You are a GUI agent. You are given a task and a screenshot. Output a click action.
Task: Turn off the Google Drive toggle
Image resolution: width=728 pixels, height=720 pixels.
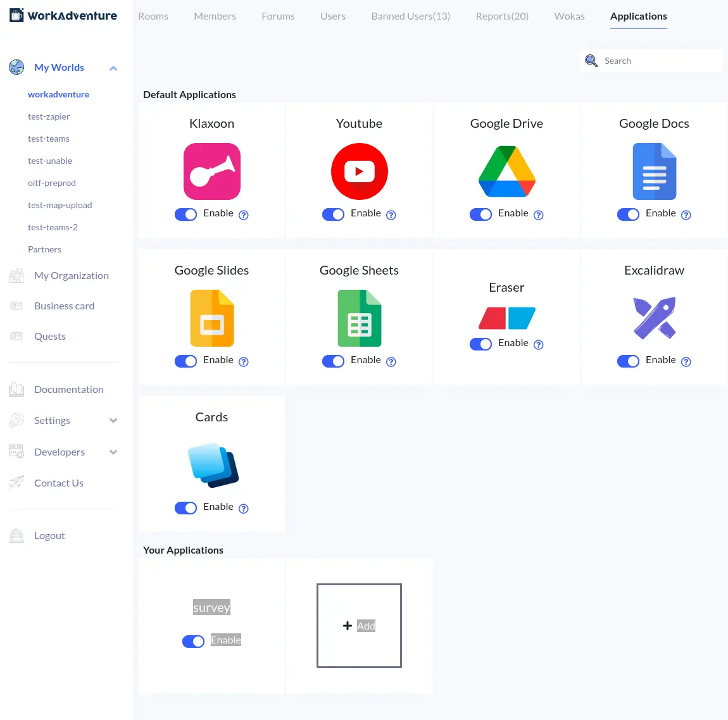pyautogui.click(x=480, y=214)
